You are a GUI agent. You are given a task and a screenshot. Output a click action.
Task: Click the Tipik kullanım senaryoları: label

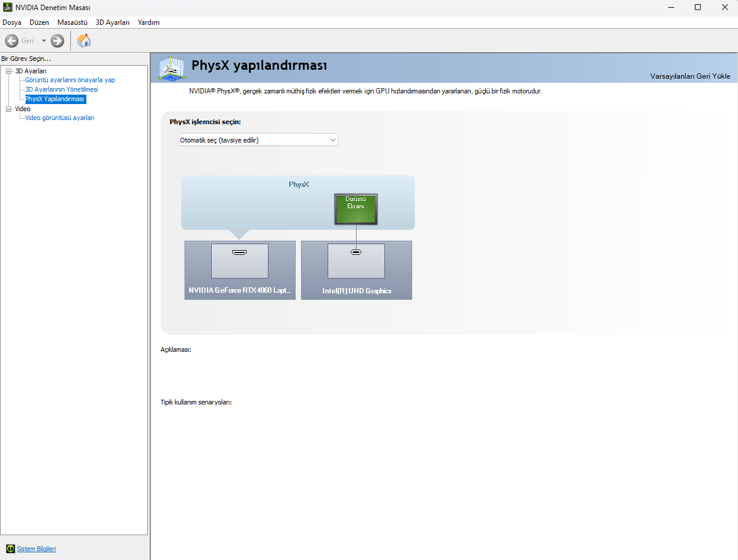(x=196, y=402)
